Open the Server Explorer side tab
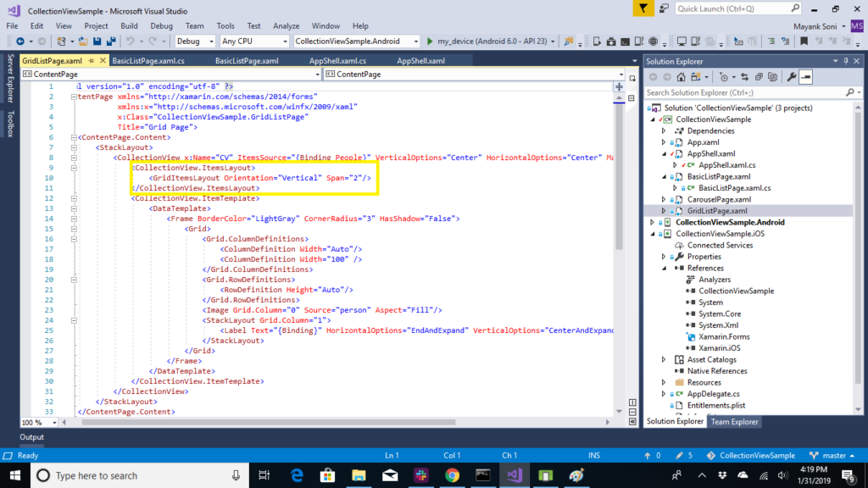This screenshot has height=488, width=868. click(10, 79)
